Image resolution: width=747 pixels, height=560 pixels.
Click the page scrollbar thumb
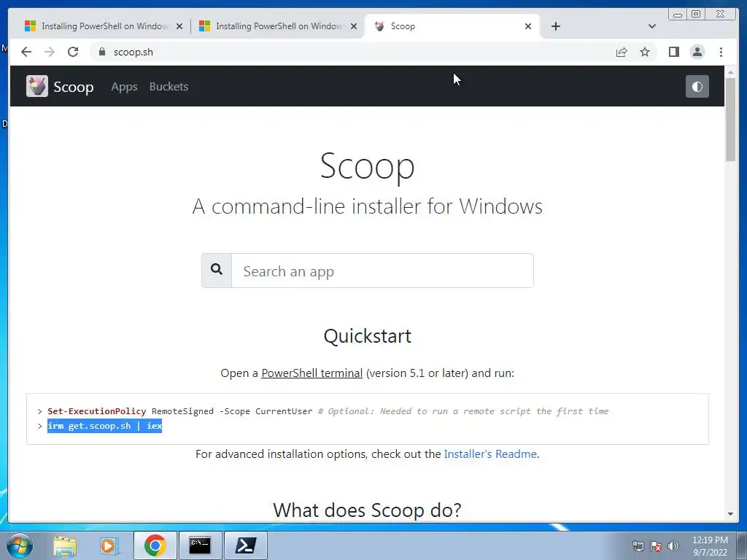tap(730, 119)
